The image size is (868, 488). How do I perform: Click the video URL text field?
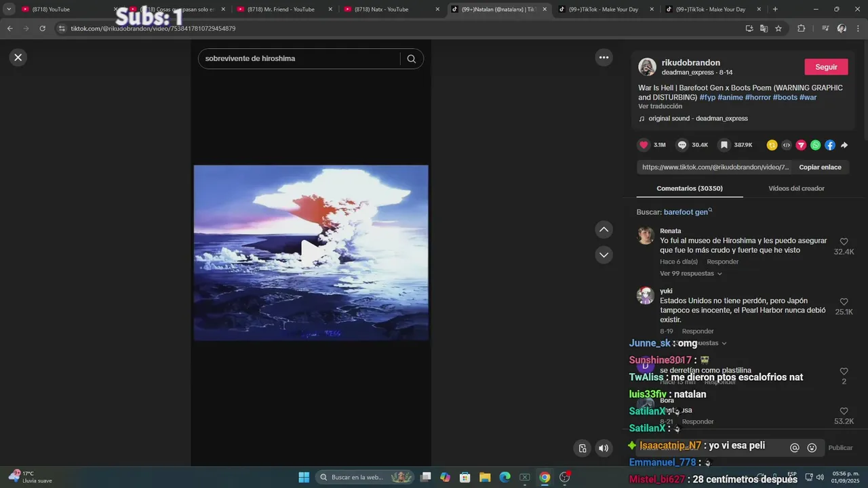(x=715, y=167)
